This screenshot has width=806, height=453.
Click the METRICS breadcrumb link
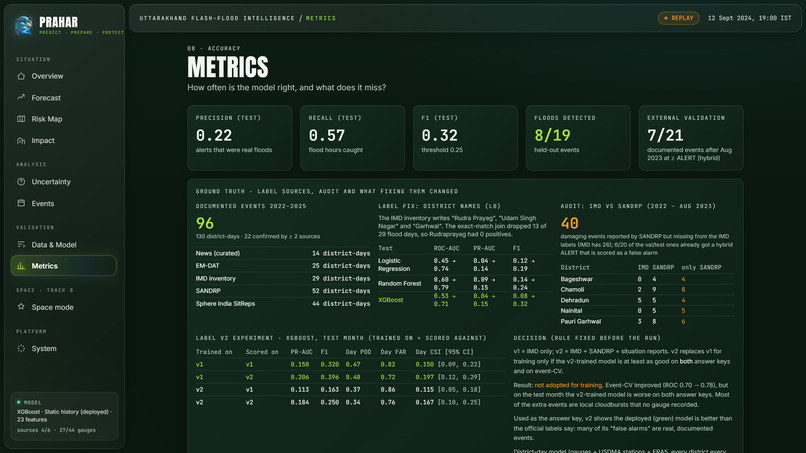(x=321, y=18)
